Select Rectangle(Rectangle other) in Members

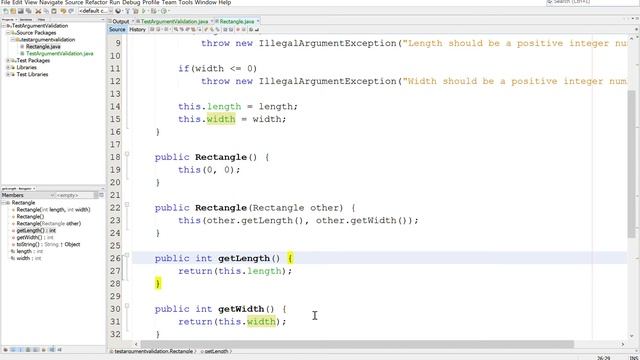49,224
